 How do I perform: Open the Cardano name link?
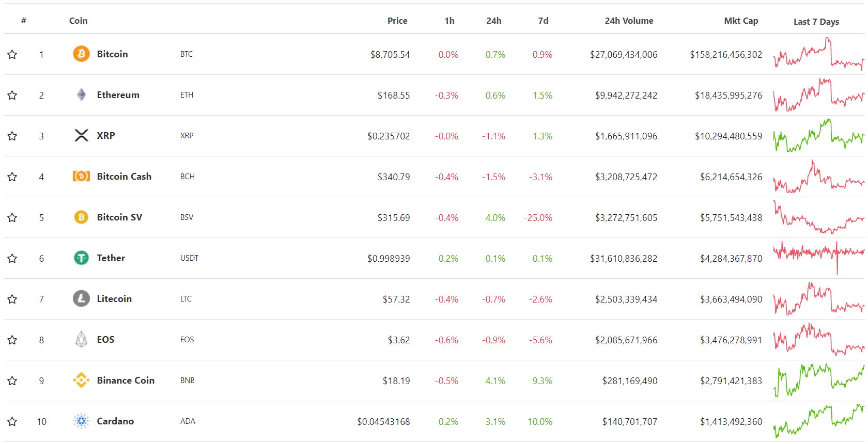click(115, 421)
